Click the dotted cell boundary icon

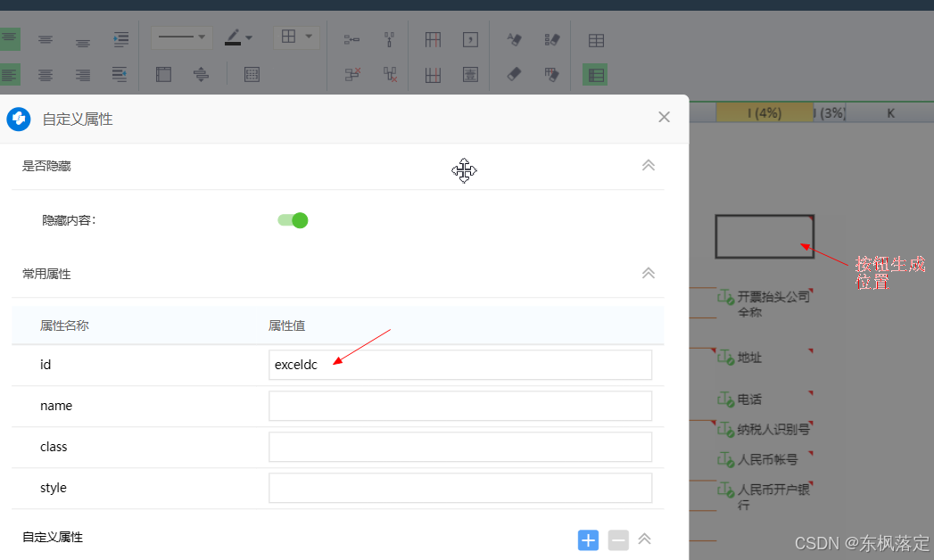252,74
